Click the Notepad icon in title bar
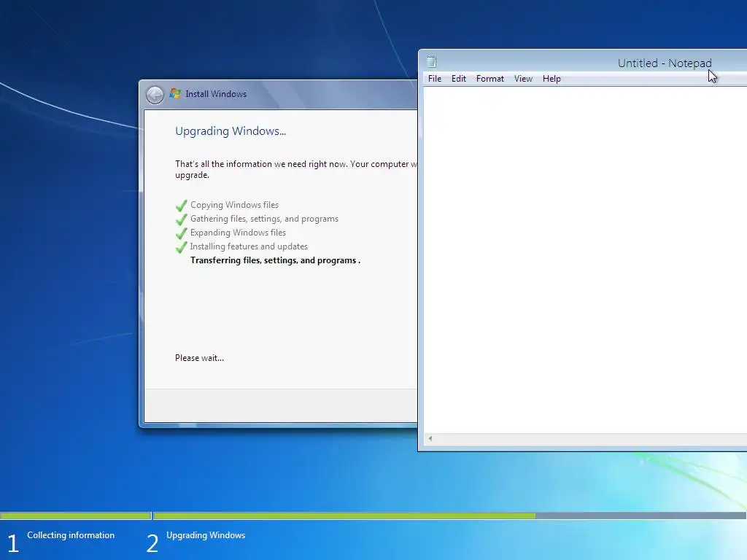The image size is (747, 560). 431,62
